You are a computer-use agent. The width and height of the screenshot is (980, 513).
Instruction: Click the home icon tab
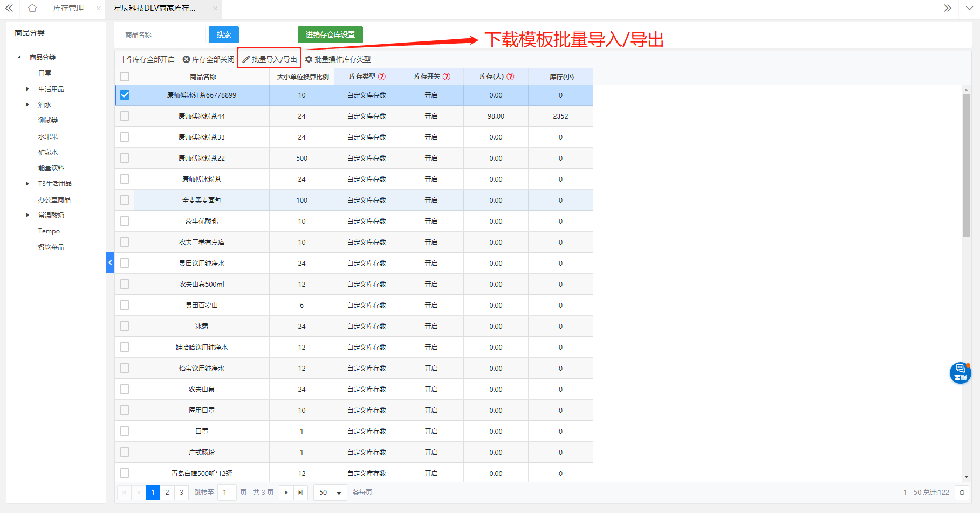(32, 8)
